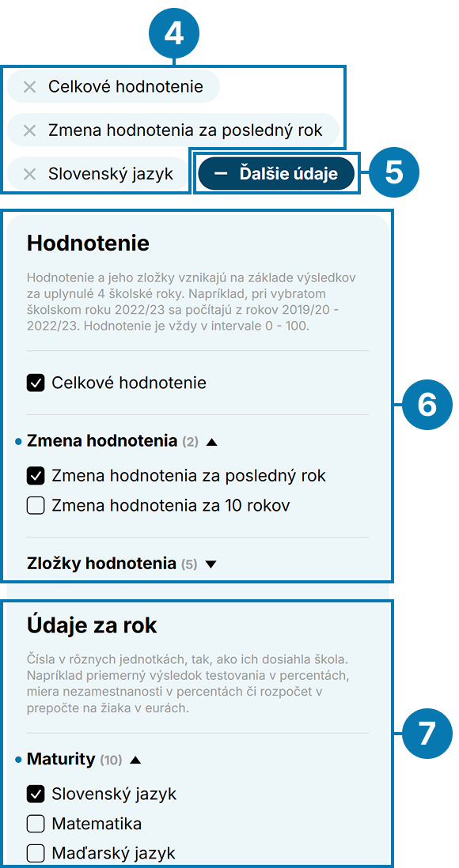Collapse the Zmena hodnotenia section arrow
The height and width of the screenshot is (868, 459).
point(211,442)
